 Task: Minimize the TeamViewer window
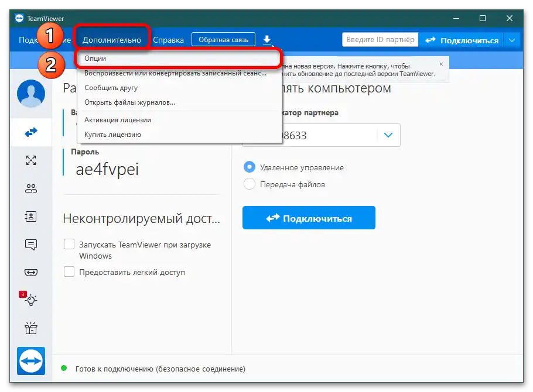tap(456, 18)
